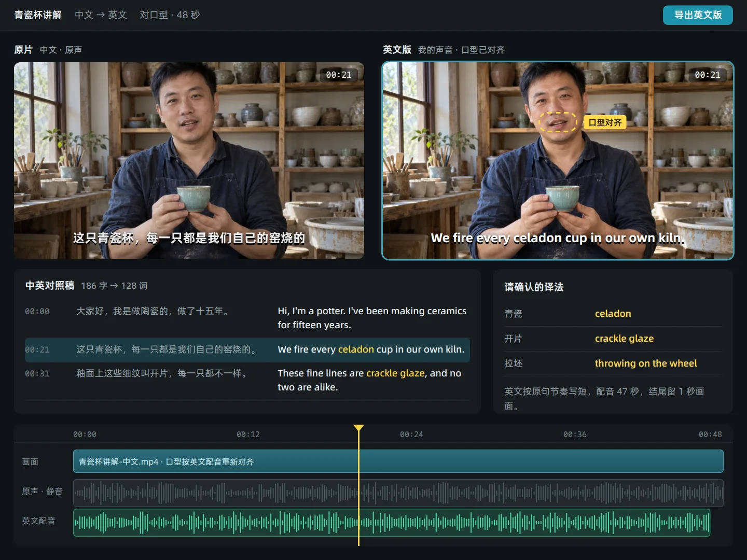Click highlighted crackle glaze in the English script
This screenshot has width=747, height=560.
click(x=395, y=373)
